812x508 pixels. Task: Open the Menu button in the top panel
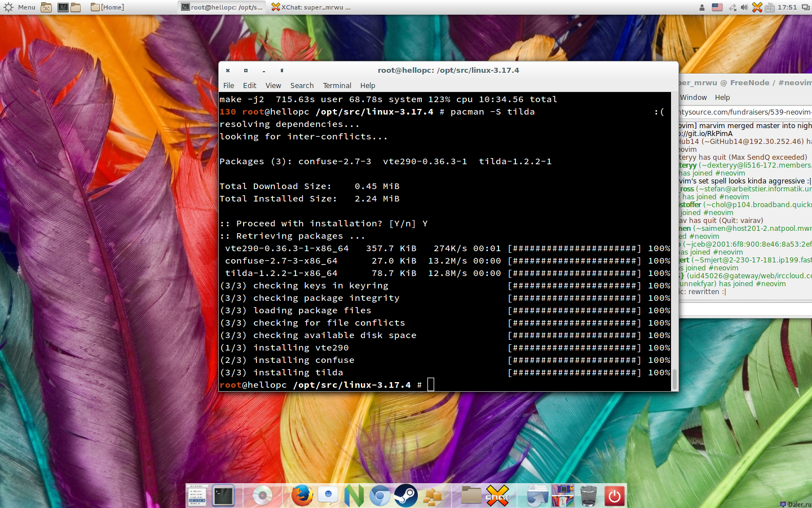pos(19,7)
